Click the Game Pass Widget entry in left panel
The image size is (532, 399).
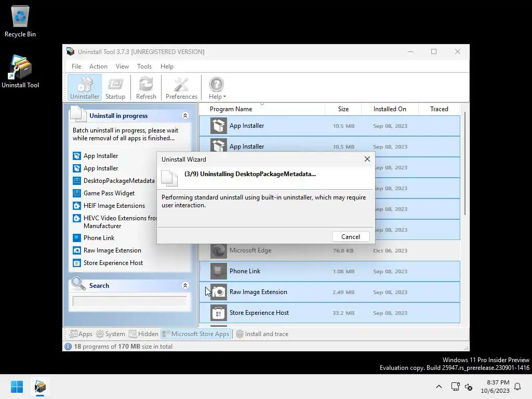point(109,193)
